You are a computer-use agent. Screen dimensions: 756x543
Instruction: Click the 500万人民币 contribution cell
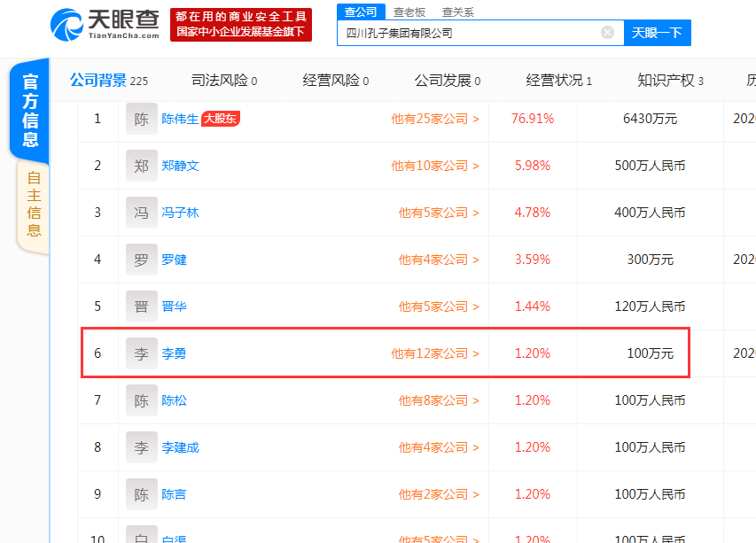[650, 166]
